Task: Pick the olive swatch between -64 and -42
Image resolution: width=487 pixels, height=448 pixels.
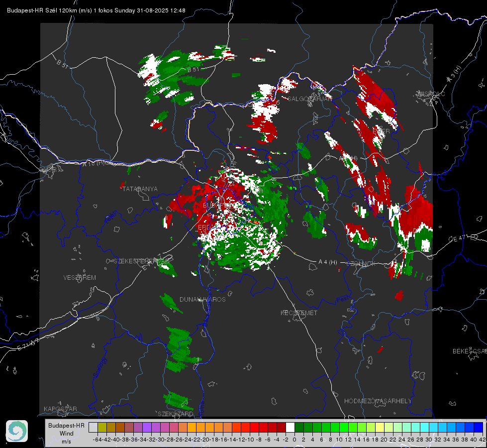Action: tap(102, 427)
